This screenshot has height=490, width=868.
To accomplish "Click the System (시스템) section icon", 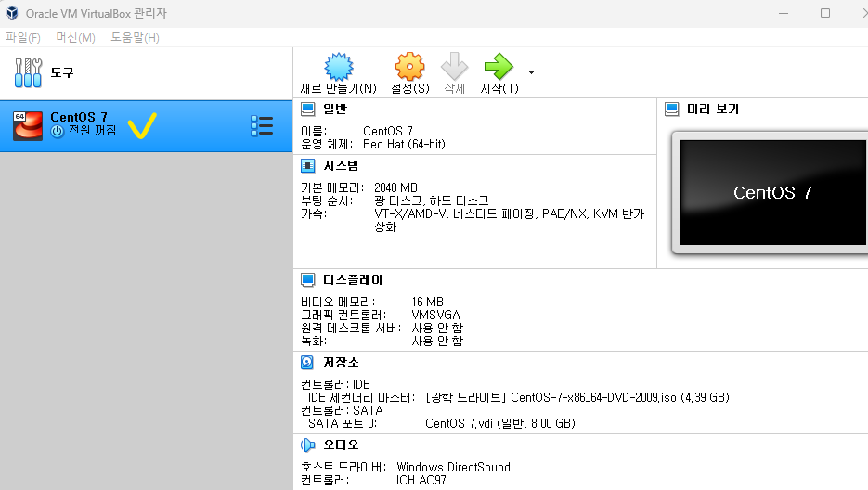I will click(308, 165).
